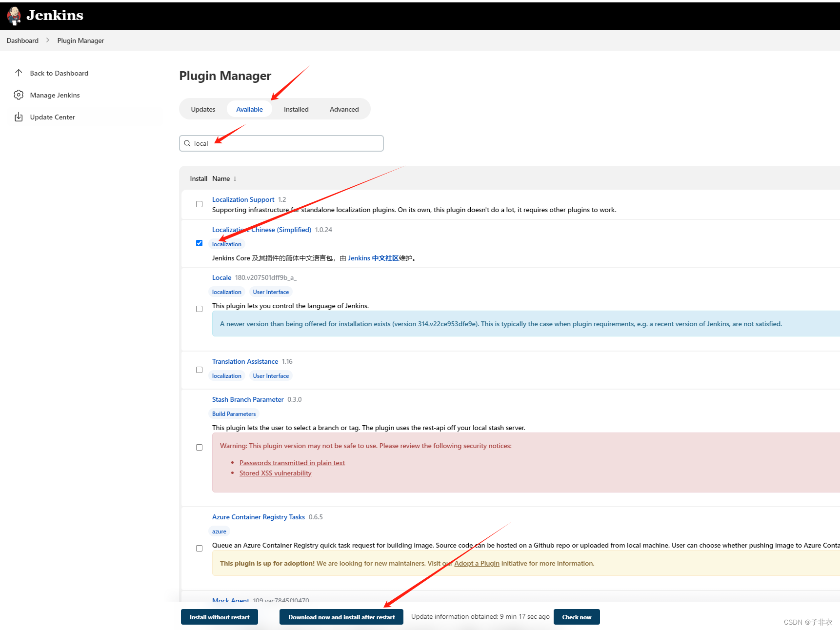Check the Translation Assistance checkbox
Image resolution: width=840 pixels, height=630 pixels.
[x=199, y=370]
